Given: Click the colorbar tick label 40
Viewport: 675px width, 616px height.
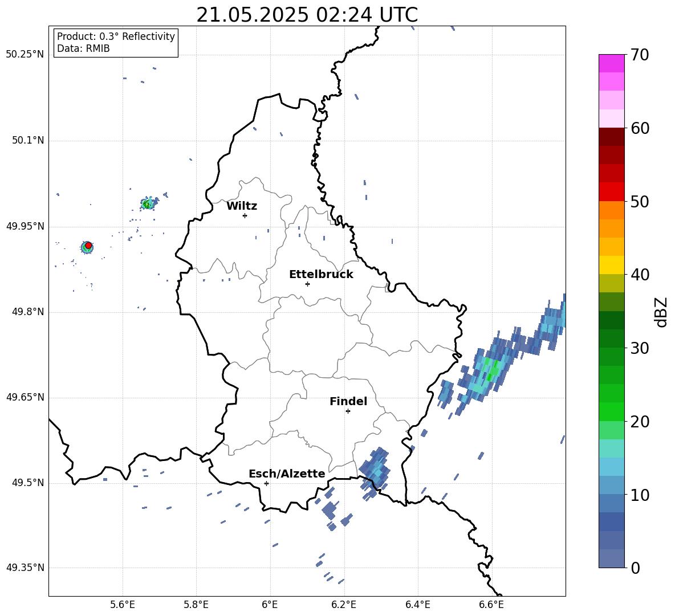Looking at the screenshot, I should click(x=640, y=275).
